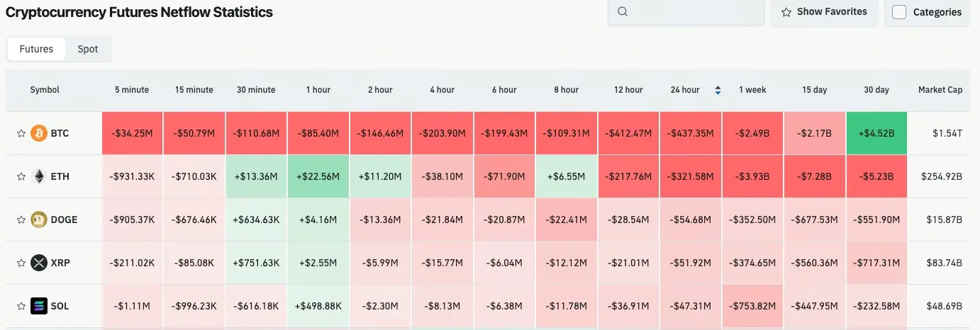Sort by the 30 minute column

[256, 90]
